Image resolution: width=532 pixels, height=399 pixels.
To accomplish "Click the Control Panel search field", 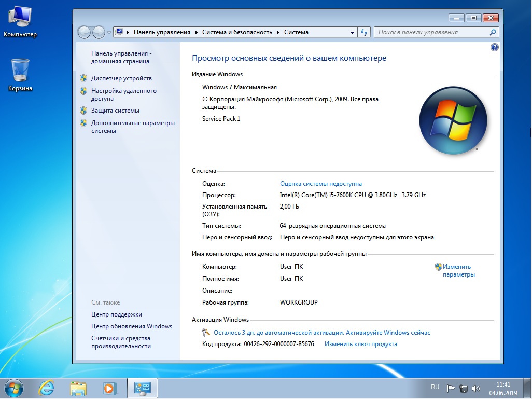I will click(x=431, y=32).
